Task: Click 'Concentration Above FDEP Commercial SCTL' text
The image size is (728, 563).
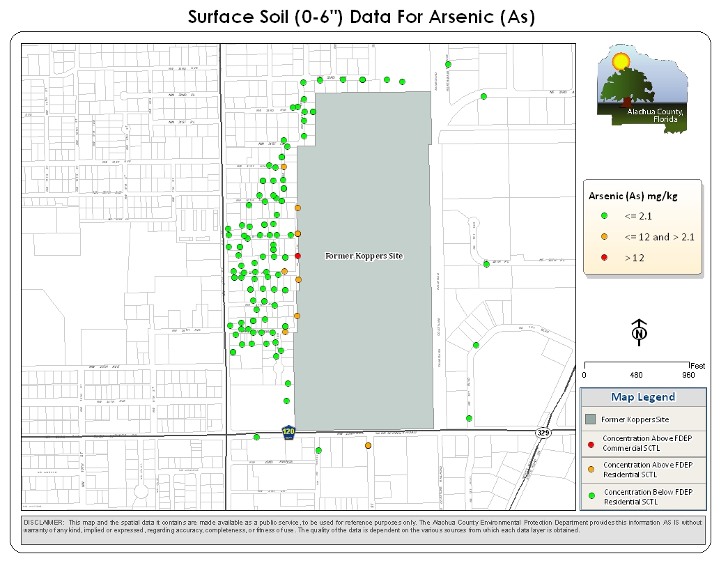Action: [647, 443]
